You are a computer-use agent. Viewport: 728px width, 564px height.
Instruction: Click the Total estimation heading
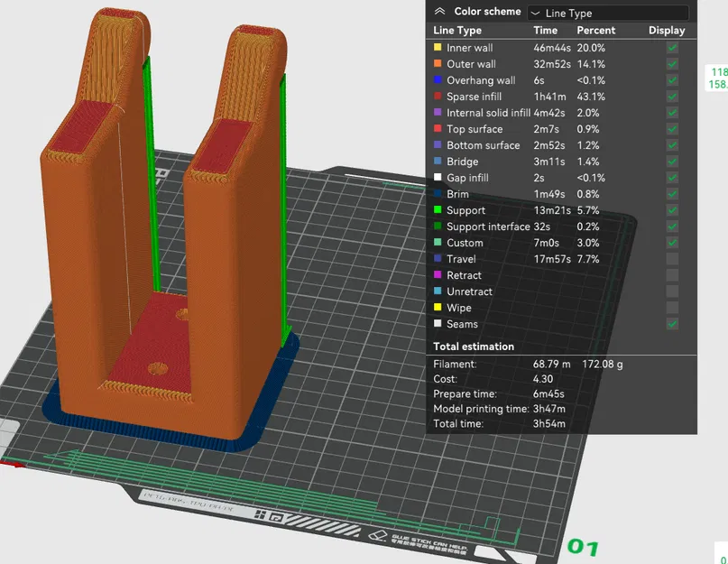474,347
